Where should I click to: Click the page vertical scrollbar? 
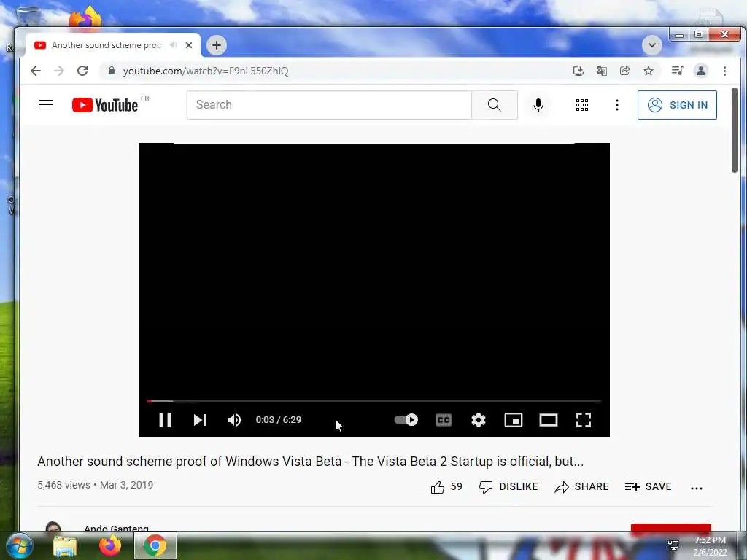pyautogui.click(x=734, y=130)
